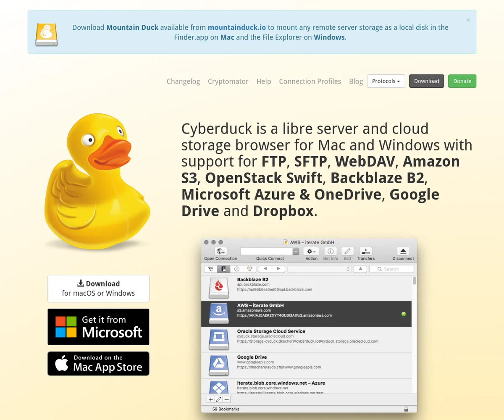Click the Edit pencil toolbar icon
This screenshot has height=420, width=504.
[347, 251]
